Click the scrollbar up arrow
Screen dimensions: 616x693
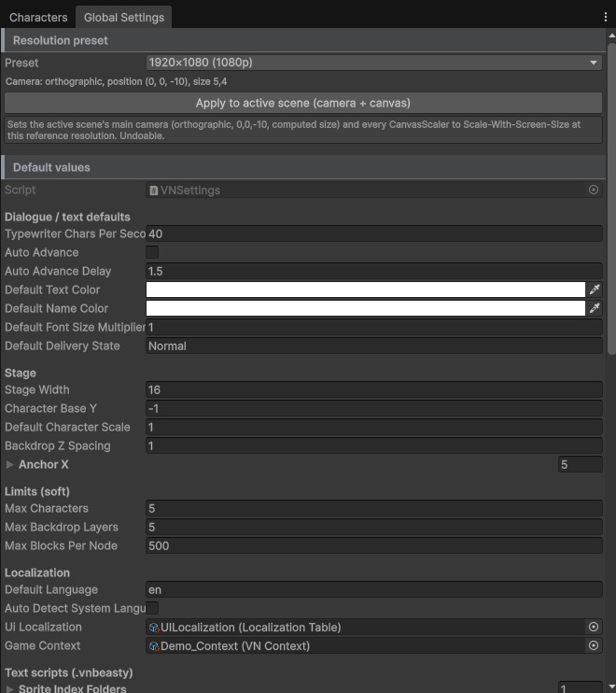(x=611, y=35)
